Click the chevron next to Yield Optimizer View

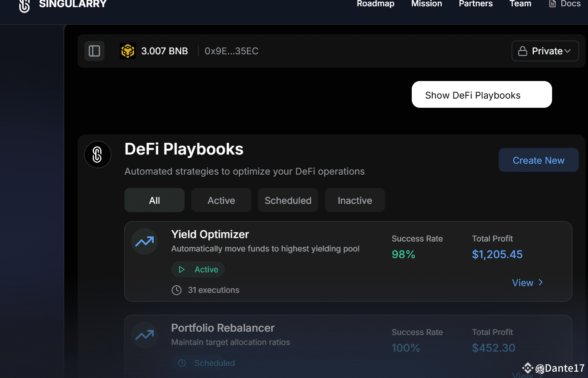(541, 282)
